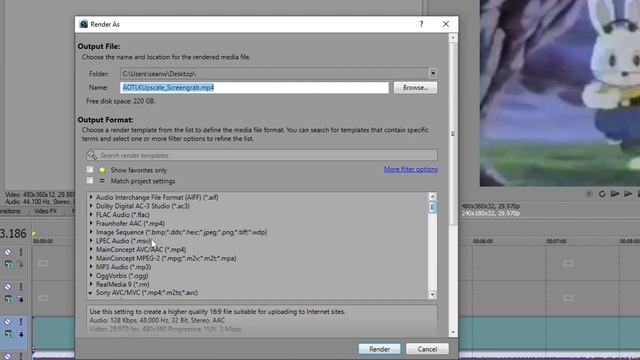This screenshot has height=360, width=640.
Task: Click the Render As dialog scroll down arrow
Action: [x=452, y=332]
